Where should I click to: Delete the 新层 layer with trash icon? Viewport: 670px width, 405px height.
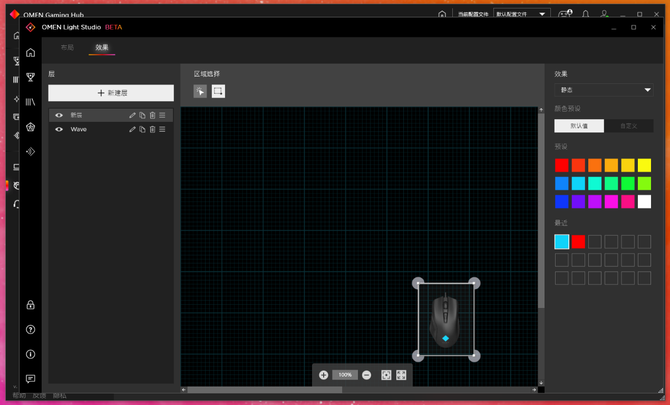click(153, 115)
